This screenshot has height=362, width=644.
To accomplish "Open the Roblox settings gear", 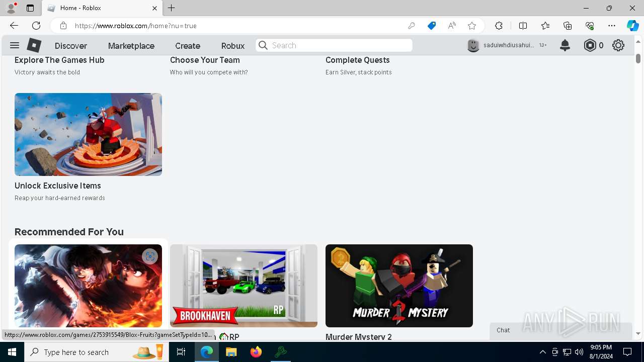I will click(x=618, y=45).
